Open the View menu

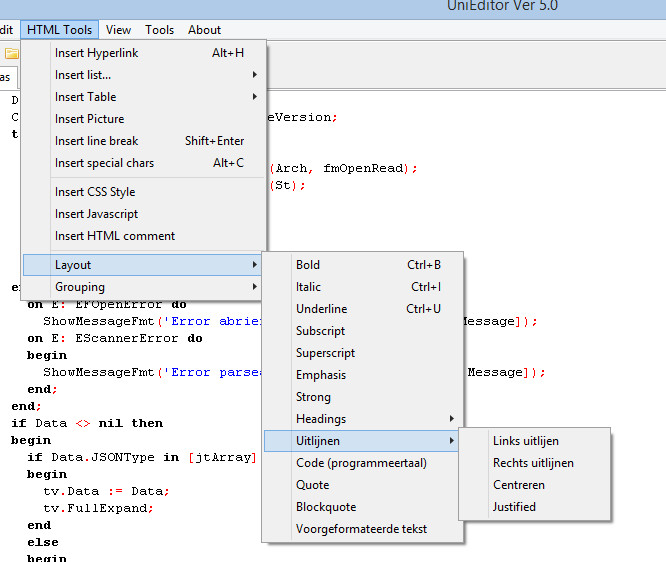pyautogui.click(x=118, y=30)
